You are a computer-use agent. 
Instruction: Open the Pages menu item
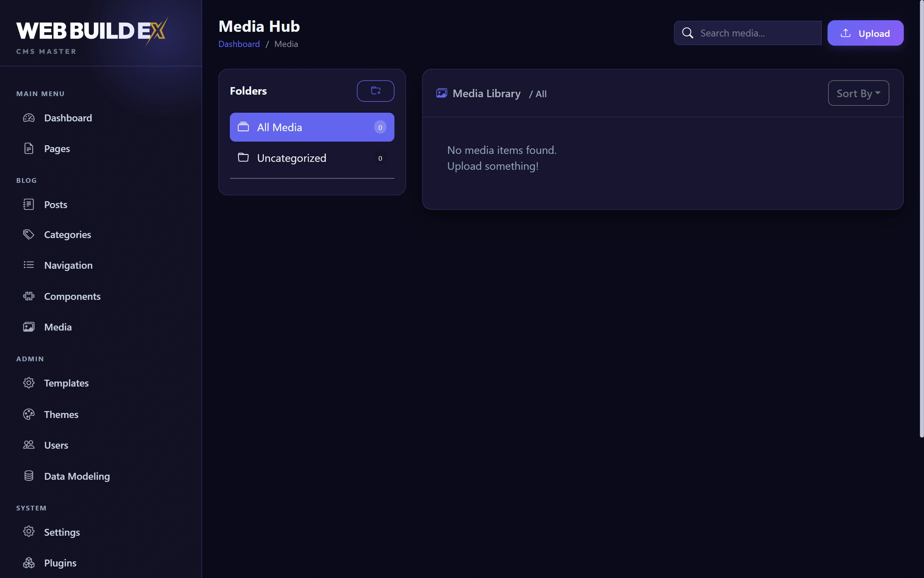(x=57, y=148)
